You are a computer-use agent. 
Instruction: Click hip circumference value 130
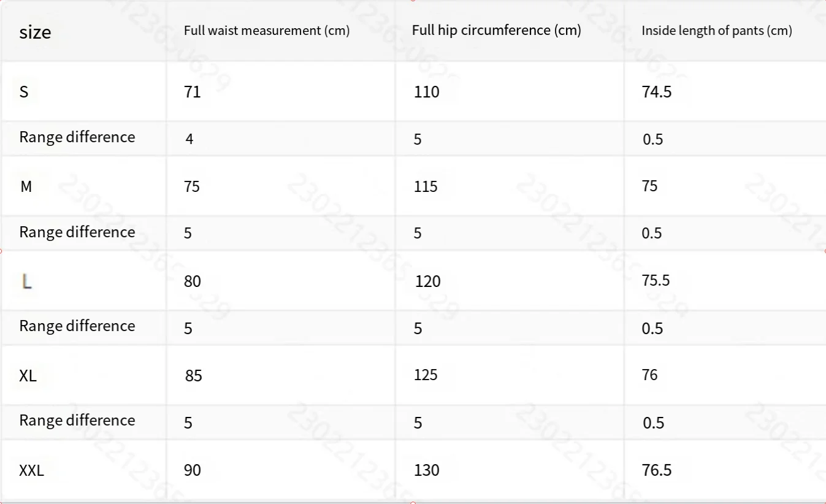pos(426,470)
